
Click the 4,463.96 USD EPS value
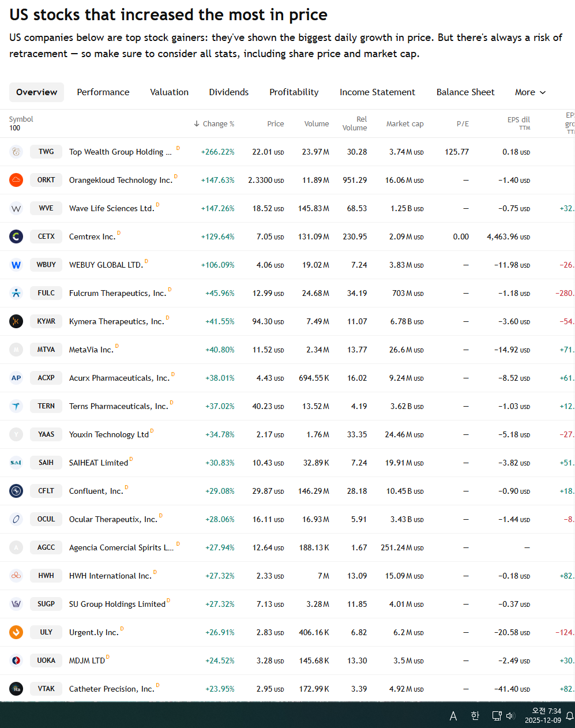(508, 237)
